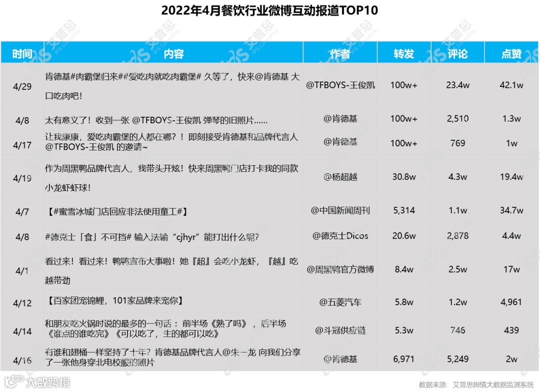Select the date cell 4/1

click(22, 271)
